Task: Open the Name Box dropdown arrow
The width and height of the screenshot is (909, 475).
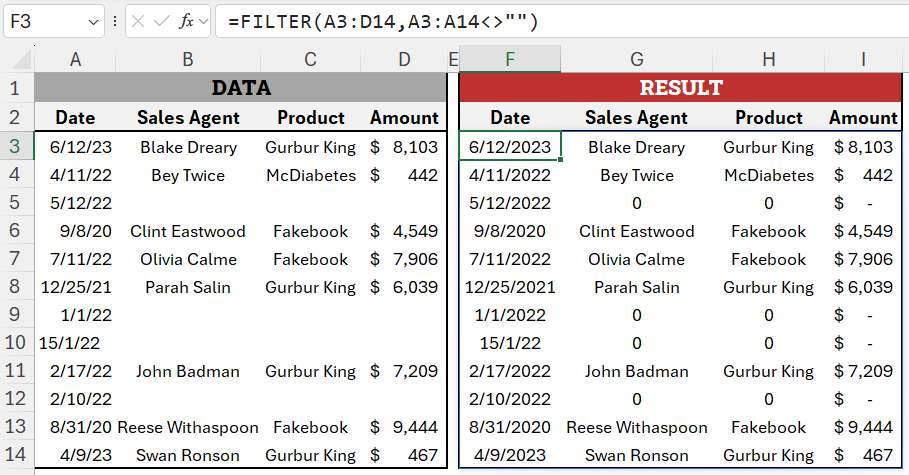Action: pos(93,22)
